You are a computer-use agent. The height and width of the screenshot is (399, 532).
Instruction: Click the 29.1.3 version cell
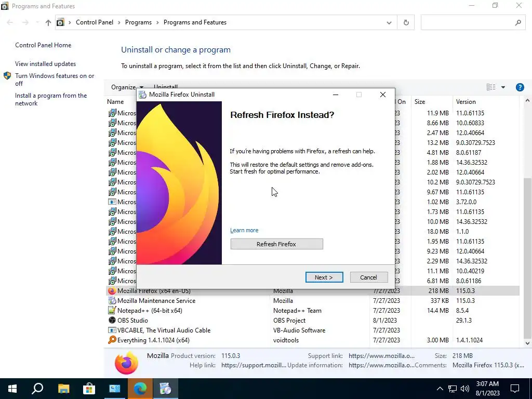pos(464,320)
